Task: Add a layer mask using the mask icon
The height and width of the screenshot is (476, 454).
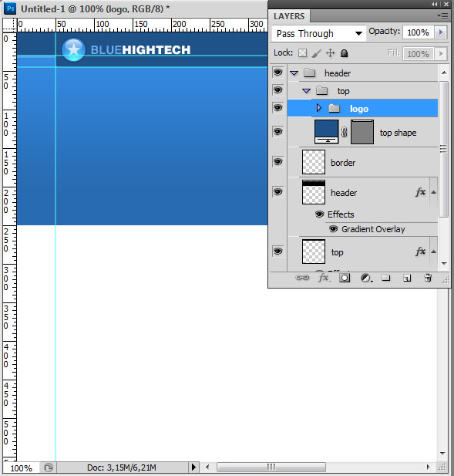Action: click(x=345, y=278)
